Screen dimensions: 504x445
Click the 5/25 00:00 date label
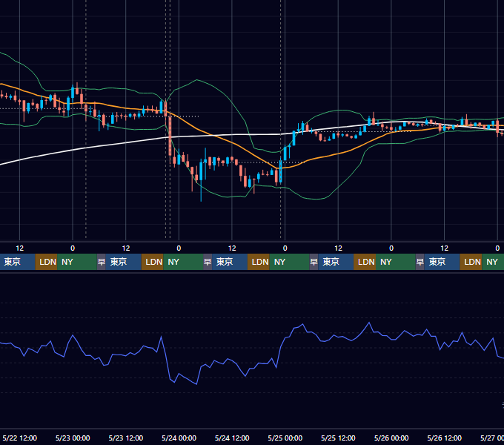285,438
